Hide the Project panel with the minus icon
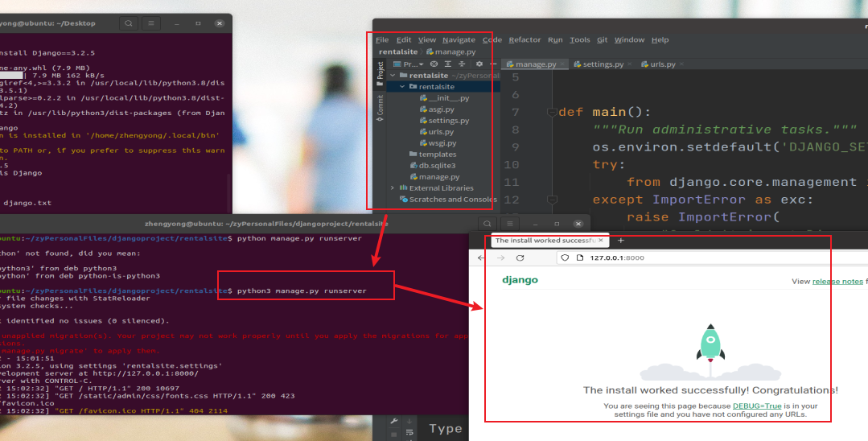Image resolution: width=868 pixels, height=441 pixels. click(x=493, y=64)
